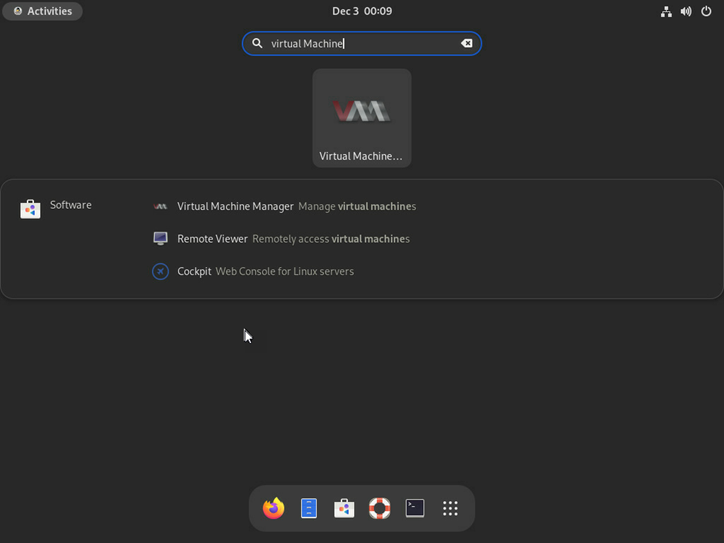This screenshot has height=543, width=724.
Task: Open Activities overview button
Action: pyautogui.click(x=42, y=11)
